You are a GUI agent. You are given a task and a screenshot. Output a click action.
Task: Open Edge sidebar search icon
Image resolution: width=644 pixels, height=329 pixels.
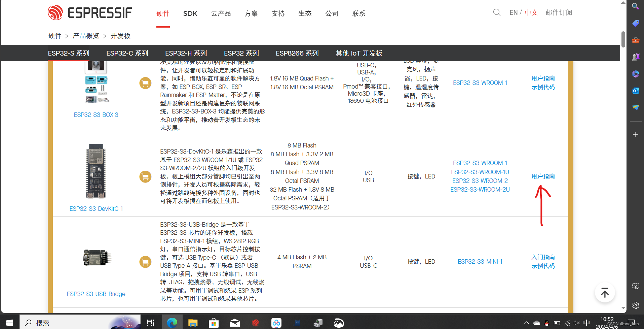coord(635,6)
